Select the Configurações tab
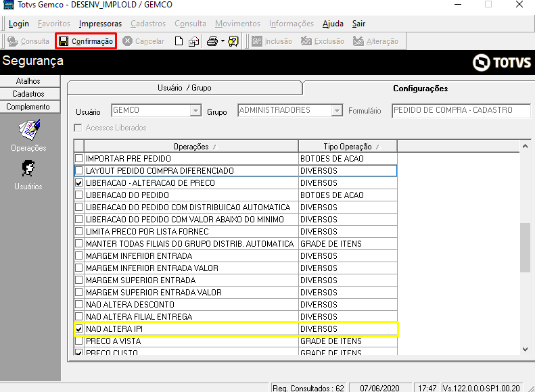The height and width of the screenshot is (392, 535). tap(421, 89)
